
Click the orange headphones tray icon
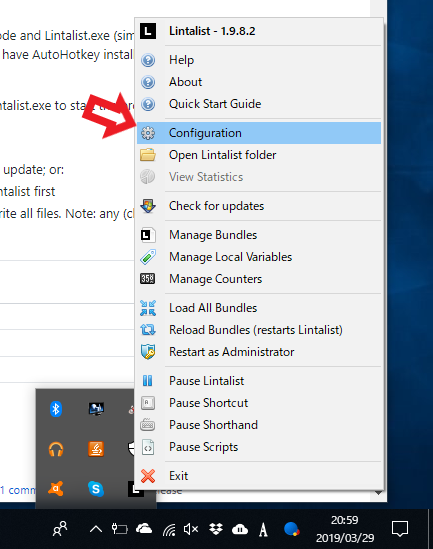click(56, 449)
